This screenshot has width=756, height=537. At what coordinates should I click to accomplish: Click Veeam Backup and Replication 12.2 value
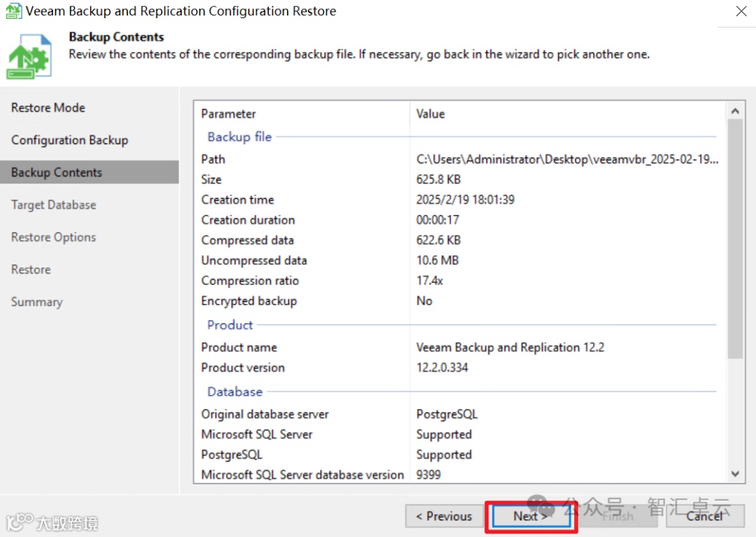pos(510,347)
